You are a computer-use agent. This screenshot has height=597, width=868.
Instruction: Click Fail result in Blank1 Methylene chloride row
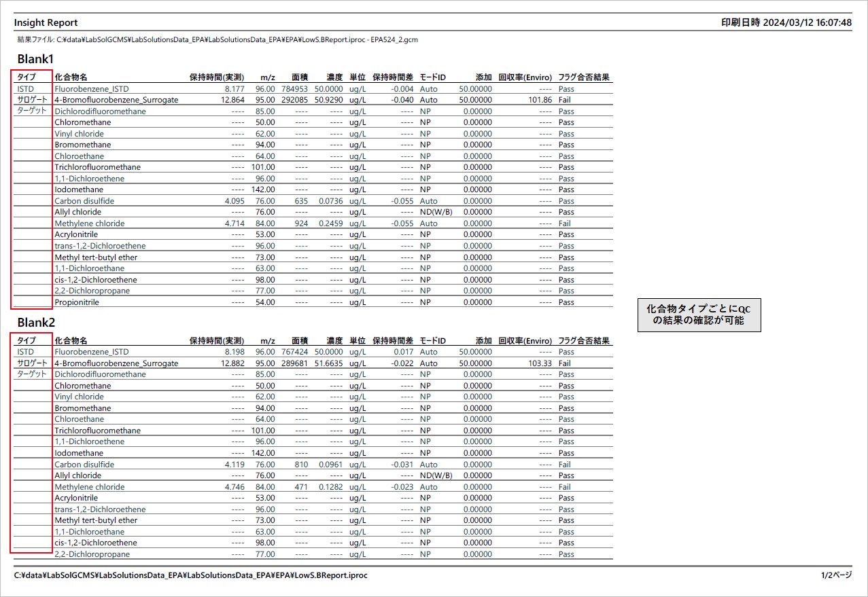click(564, 223)
